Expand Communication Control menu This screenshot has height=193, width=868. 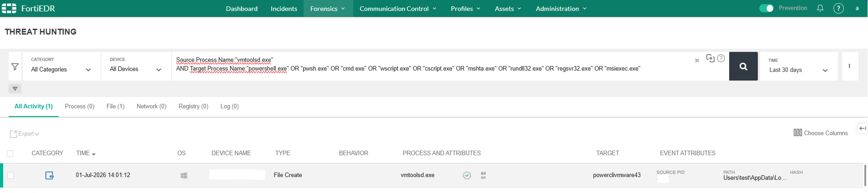coord(398,9)
